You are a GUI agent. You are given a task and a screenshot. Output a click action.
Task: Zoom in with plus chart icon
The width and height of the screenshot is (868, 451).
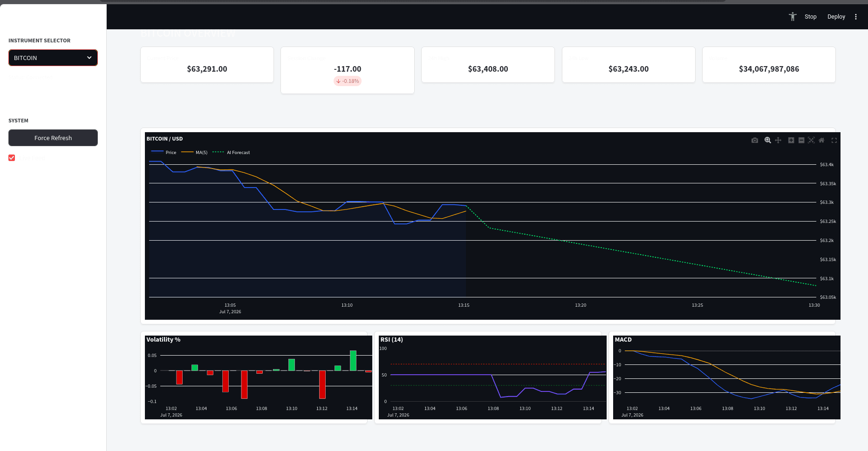click(791, 140)
